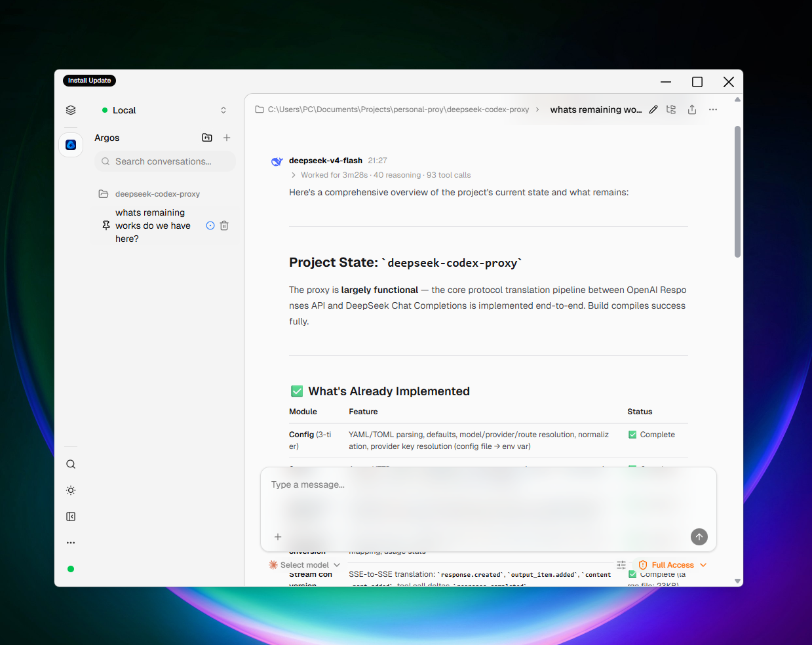Image resolution: width=812 pixels, height=645 pixels.
Task: Click the 'Argos' workspace label
Action: click(x=107, y=138)
